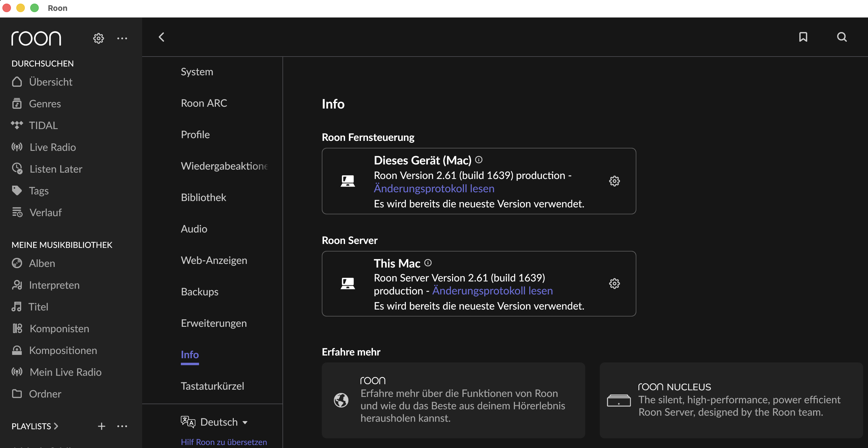868x448 pixels.
Task: Open Roon ARC settings section
Action: click(204, 103)
